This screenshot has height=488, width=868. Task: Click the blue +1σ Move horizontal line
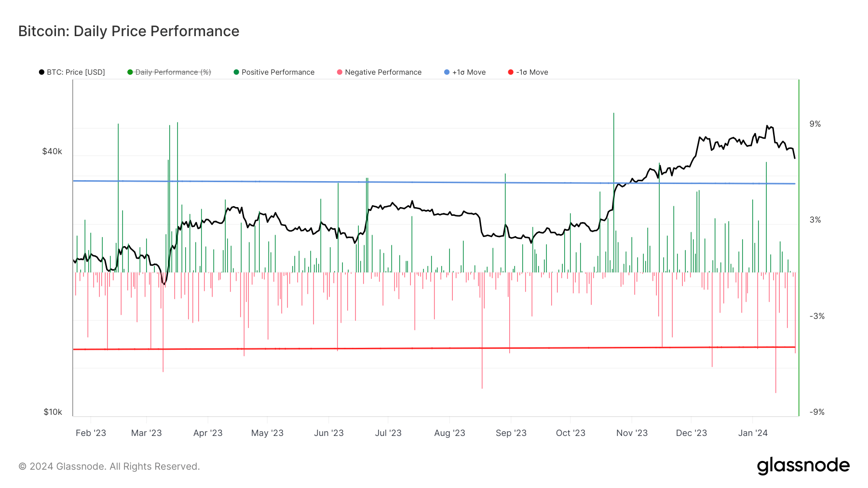tap(434, 183)
